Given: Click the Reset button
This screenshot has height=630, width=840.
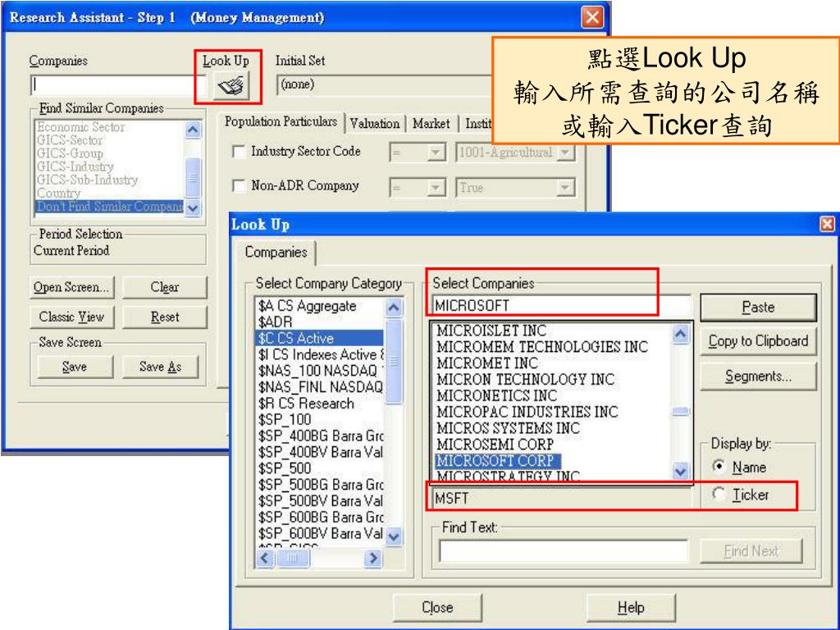Looking at the screenshot, I should [x=164, y=317].
